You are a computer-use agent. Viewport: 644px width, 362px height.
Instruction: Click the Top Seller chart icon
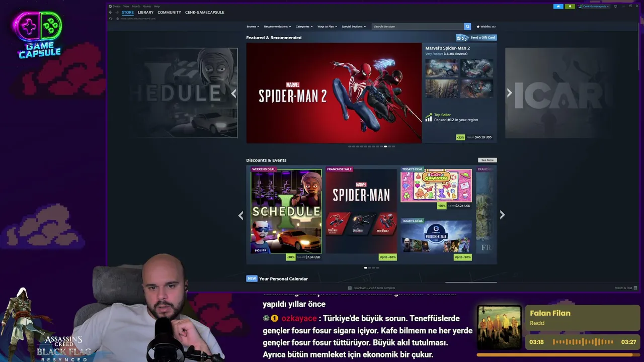(429, 117)
